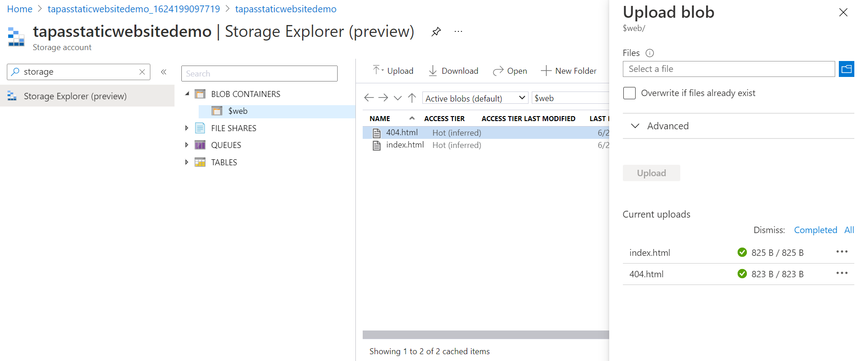Click the Name column header

pos(380,118)
